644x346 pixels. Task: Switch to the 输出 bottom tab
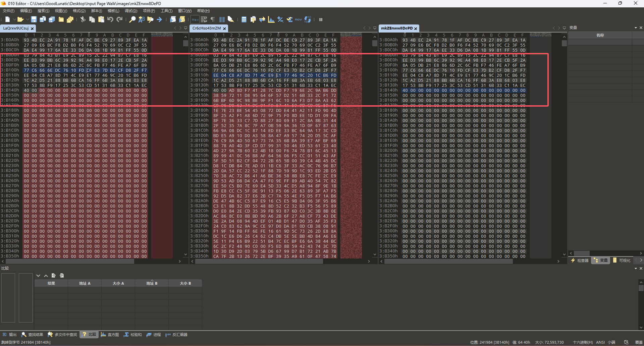(9, 335)
